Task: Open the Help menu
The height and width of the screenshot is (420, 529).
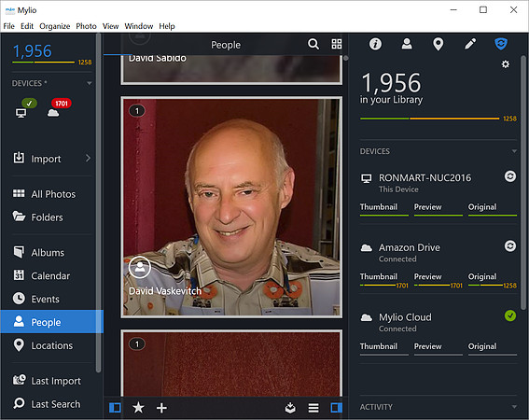Action: [167, 26]
